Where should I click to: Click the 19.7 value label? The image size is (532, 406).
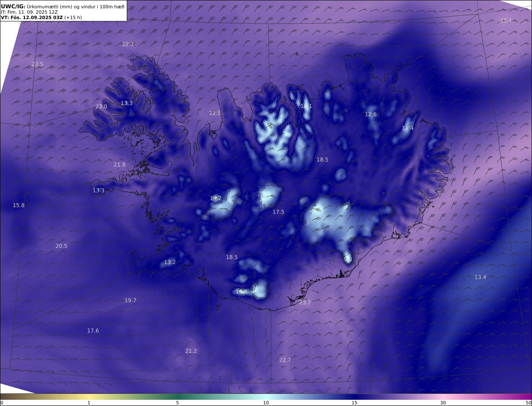pyautogui.click(x=130, y=300)
